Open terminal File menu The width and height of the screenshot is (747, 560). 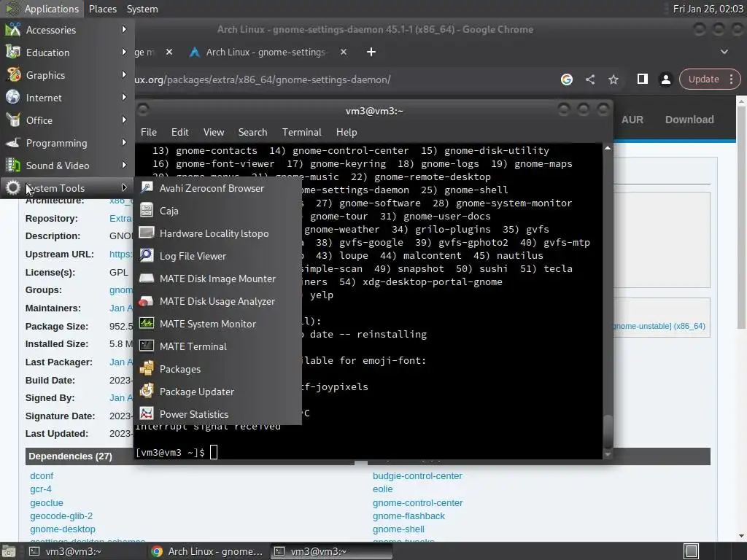(x=149, y=132)
